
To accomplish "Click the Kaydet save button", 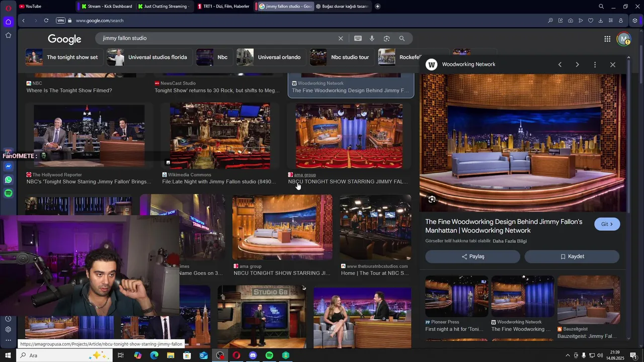I will coord(572,256).
